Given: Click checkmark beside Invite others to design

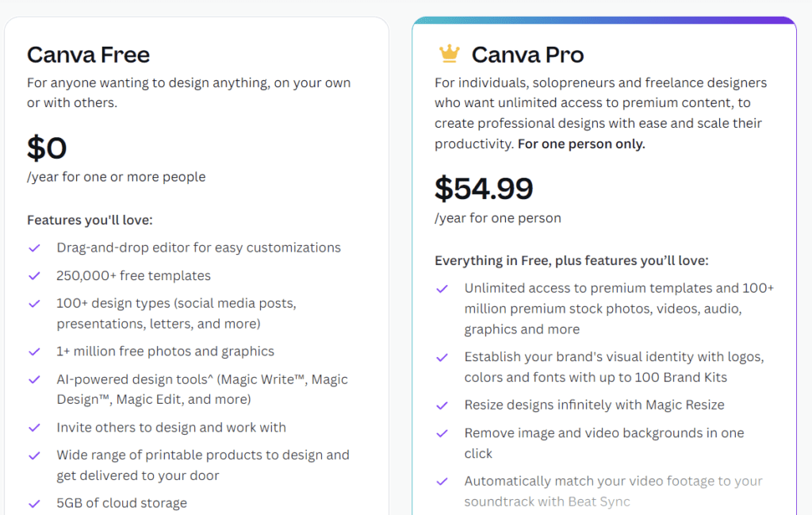Looking at the screenshot, I should point(35,428).
